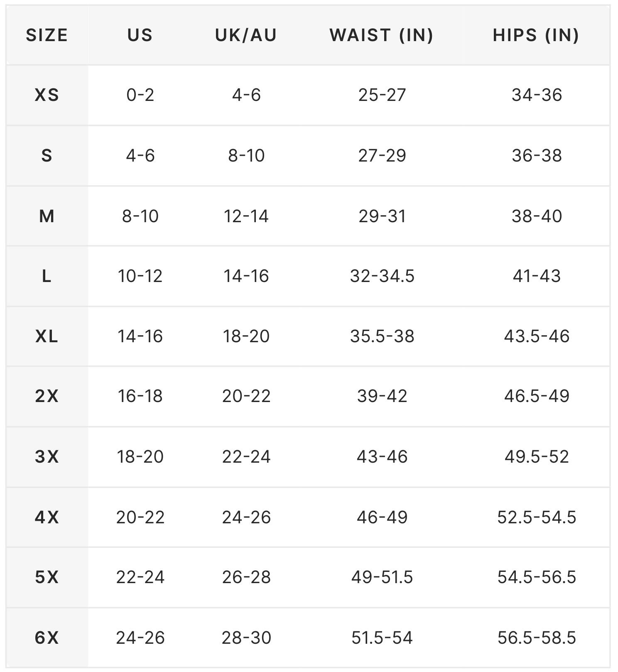618x672 pixels.
Task: Click the 6X size row label
Action: coord(47,638)
